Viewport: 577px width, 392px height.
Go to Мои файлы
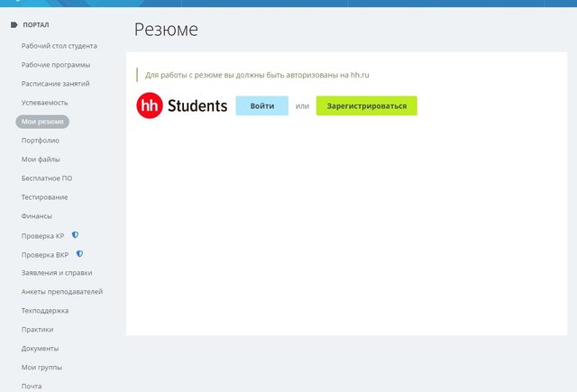click(x=41, y=160)
